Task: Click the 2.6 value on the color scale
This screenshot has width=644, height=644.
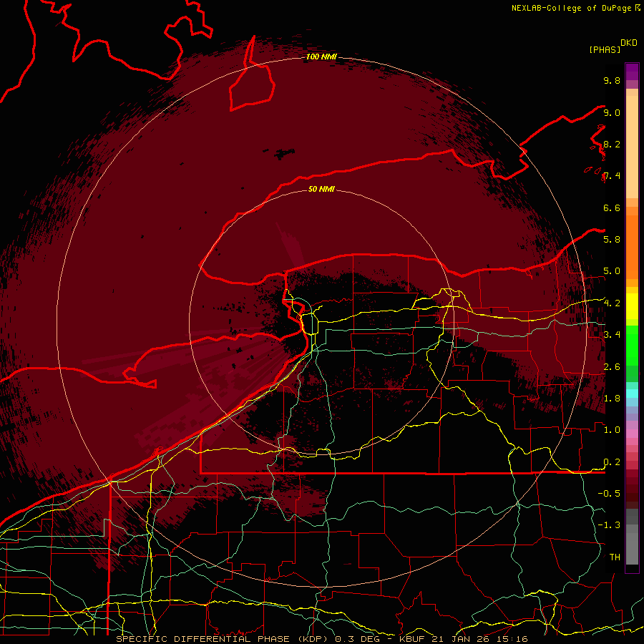Action: [x=612, y=367]
